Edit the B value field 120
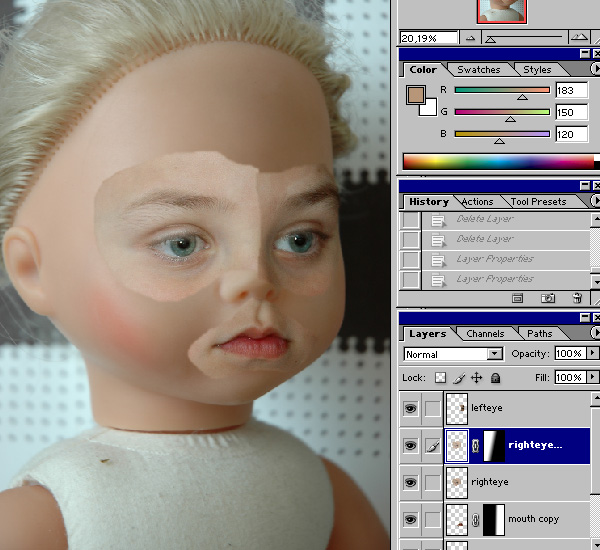 click(x=572, y=134)
